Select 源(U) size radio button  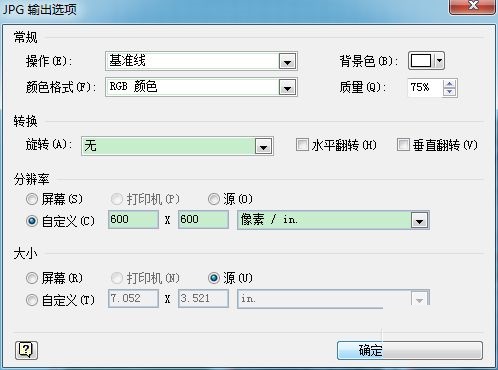(x=214, y=278)
